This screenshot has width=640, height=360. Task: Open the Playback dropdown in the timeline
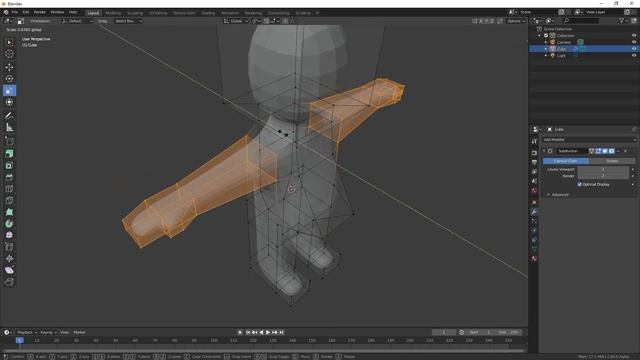(27, 333)
